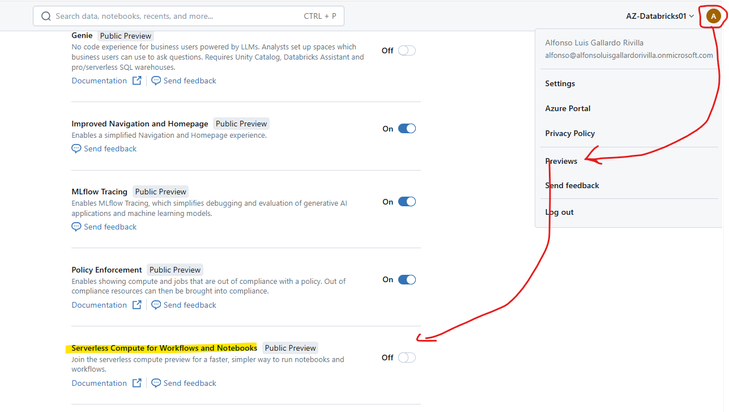Open the Serverless Compute Documentation link
This screenshot has width=729, height=412.
[98, 383]
